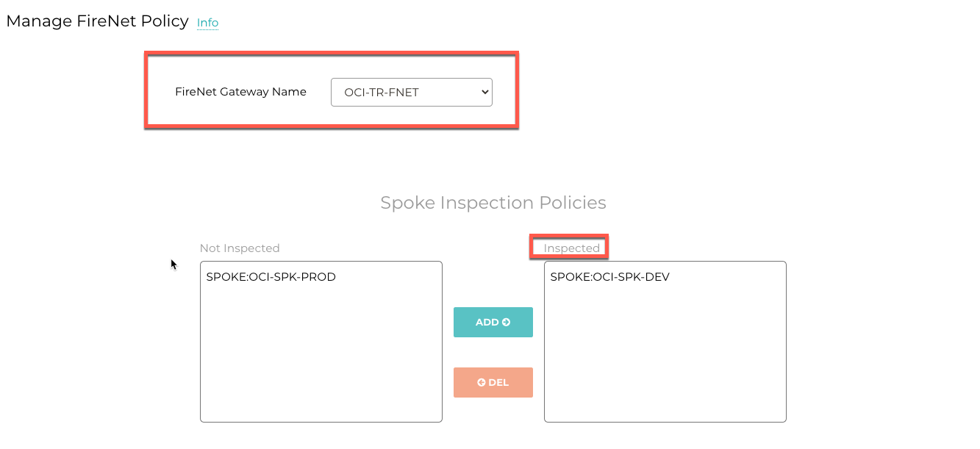Image resolution: width=980 pixels, height=449 pixels.
Task: Click the ADD button to inspect a spoke
Action: [x=493, y=322]
